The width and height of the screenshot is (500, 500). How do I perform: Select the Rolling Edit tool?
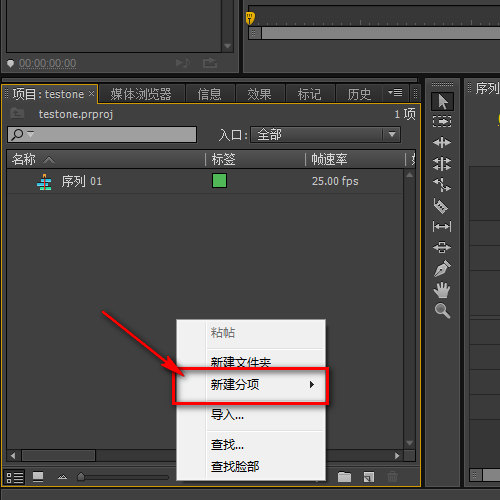click(x=442, y=164)
